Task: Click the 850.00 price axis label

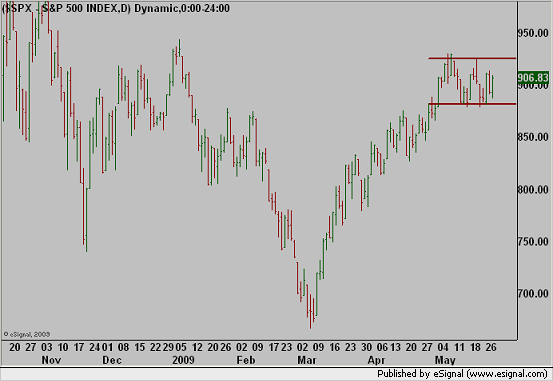Action: coord(533,137)
